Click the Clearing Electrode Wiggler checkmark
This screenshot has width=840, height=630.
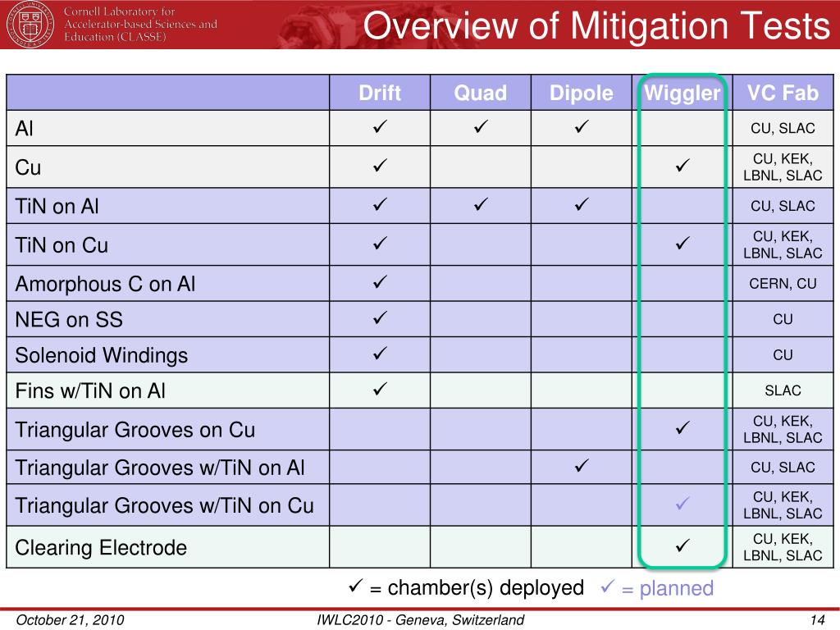[682, 546]
